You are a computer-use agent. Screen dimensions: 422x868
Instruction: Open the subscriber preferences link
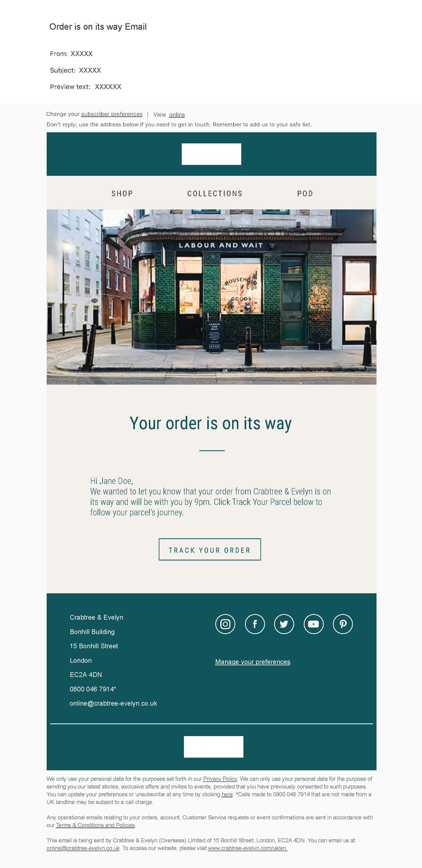(112, 114)
